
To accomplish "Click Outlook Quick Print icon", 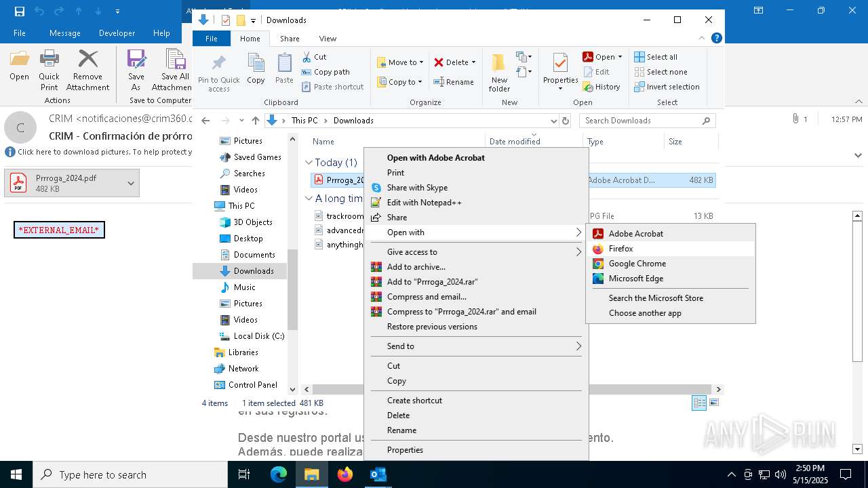I will click(x=49, y=70).
